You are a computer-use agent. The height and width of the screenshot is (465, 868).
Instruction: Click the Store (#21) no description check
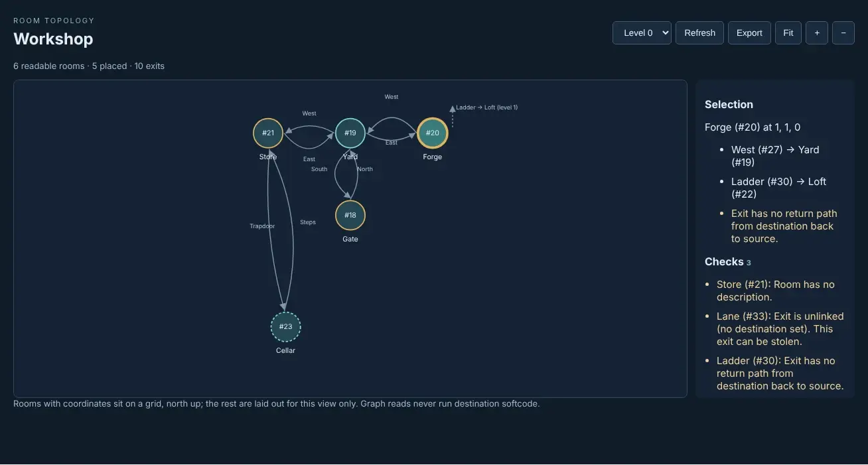point(776,291)
